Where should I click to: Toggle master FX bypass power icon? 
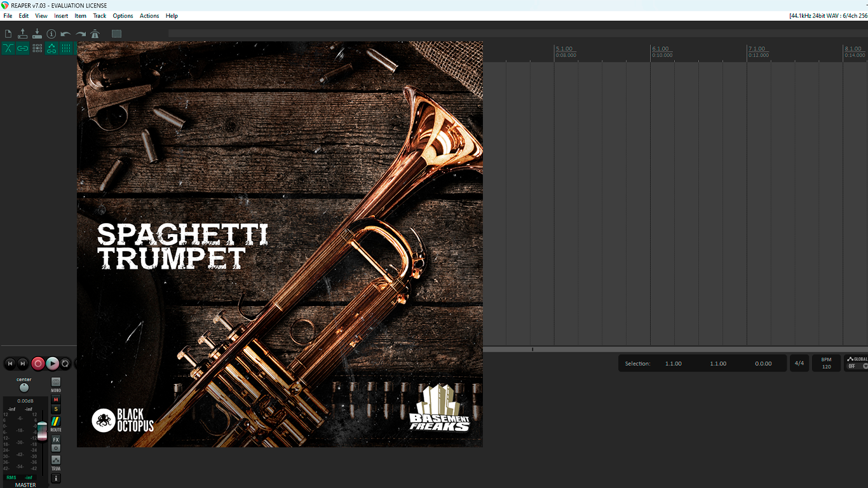pyautogui.click(x=56, y=448)
